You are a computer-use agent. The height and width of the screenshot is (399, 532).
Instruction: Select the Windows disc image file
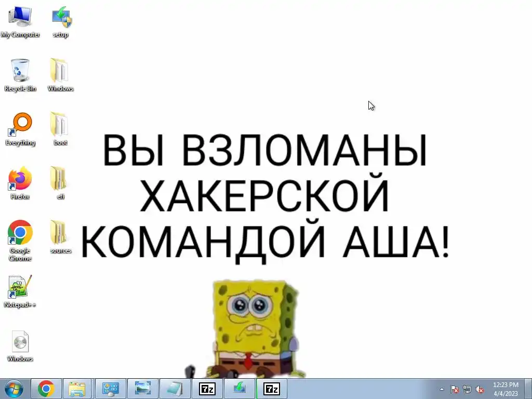point(20,345)
